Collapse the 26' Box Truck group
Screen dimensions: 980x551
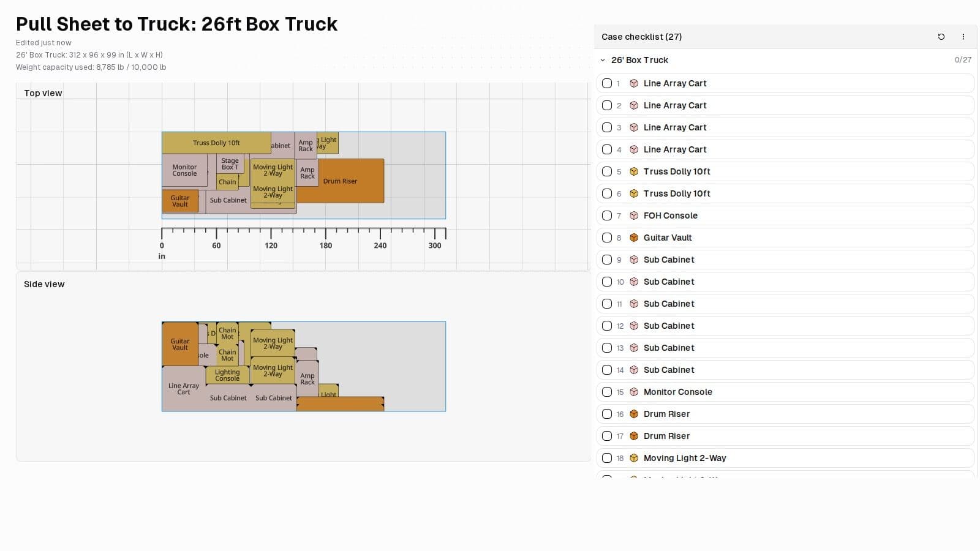tap(603, 60)
